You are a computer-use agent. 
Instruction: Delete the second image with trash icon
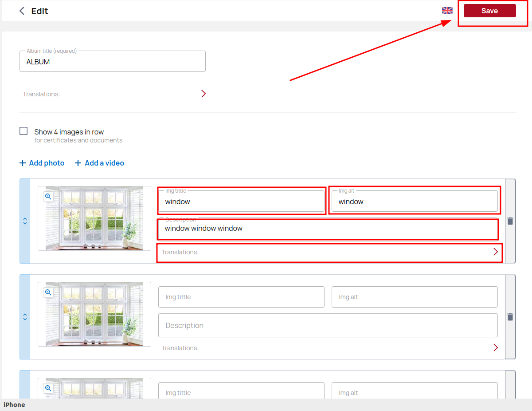510,317
